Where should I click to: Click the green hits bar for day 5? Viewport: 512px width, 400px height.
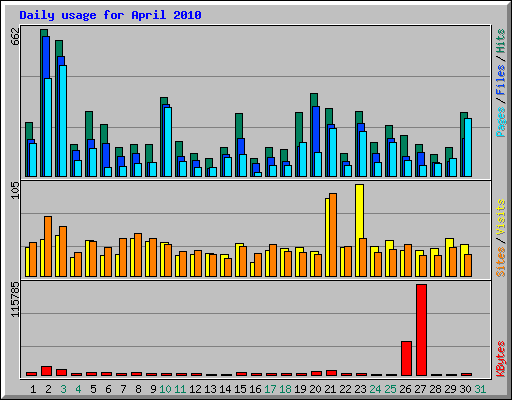point(89,125)
